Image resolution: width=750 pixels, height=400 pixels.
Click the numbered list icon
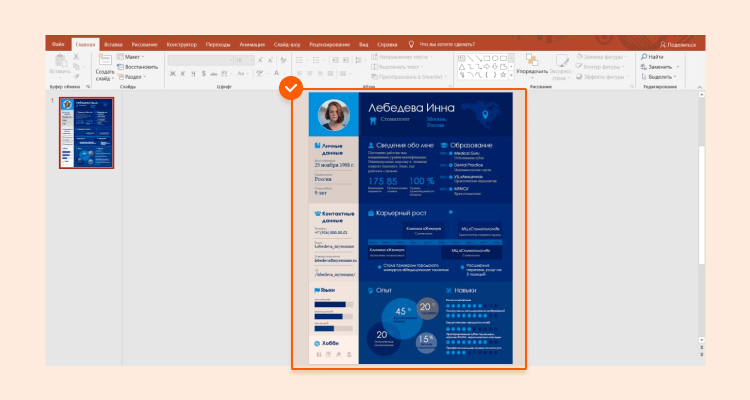[316, 60]
